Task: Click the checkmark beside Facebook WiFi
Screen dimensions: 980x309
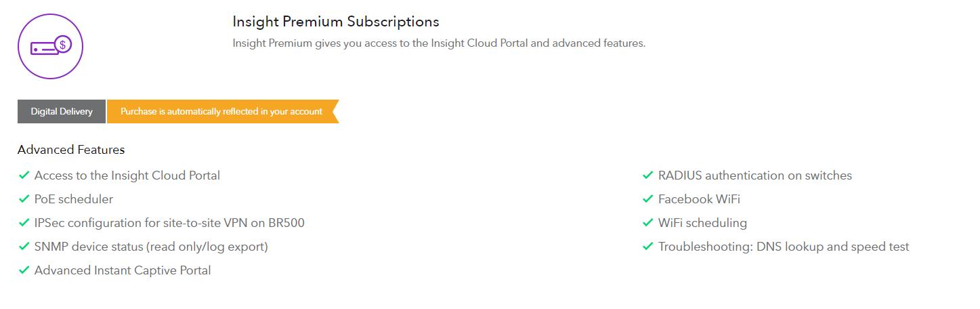Action: click(647, 199)
